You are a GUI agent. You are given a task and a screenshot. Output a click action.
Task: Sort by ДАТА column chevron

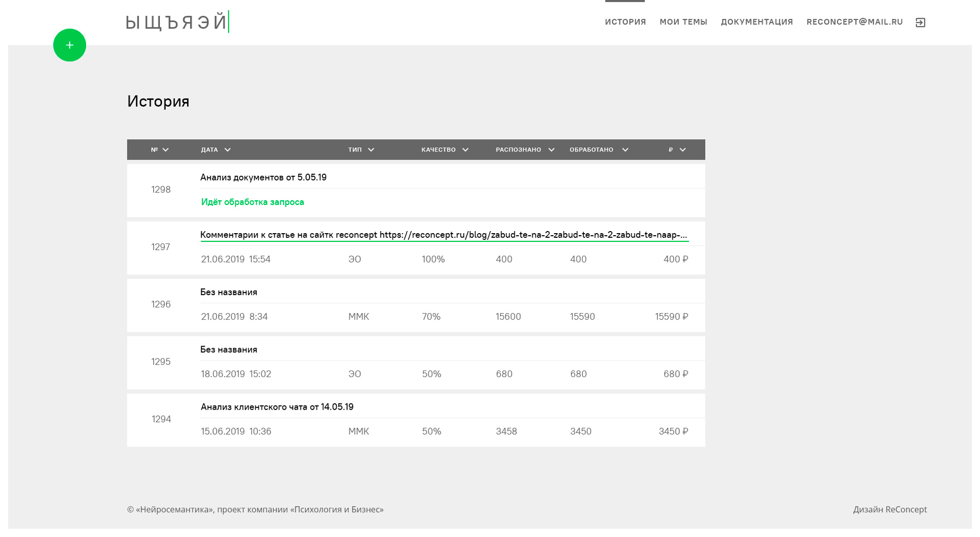pos(227,150)
